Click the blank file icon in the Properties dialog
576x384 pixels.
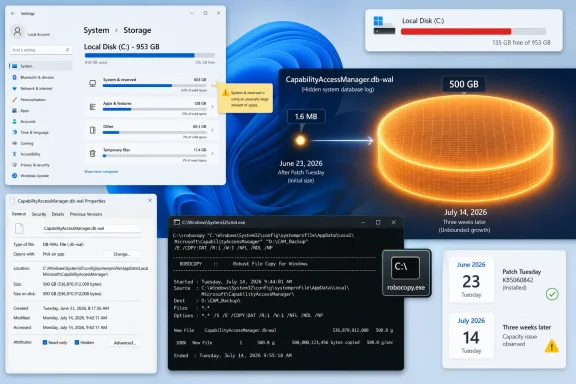tap(19, 228)
